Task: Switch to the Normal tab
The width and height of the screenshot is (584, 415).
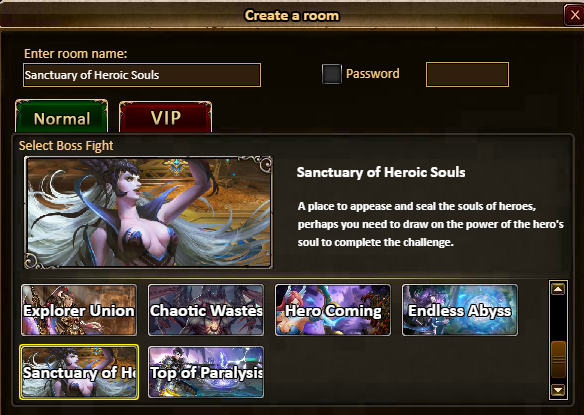Action: click(62, 117)
